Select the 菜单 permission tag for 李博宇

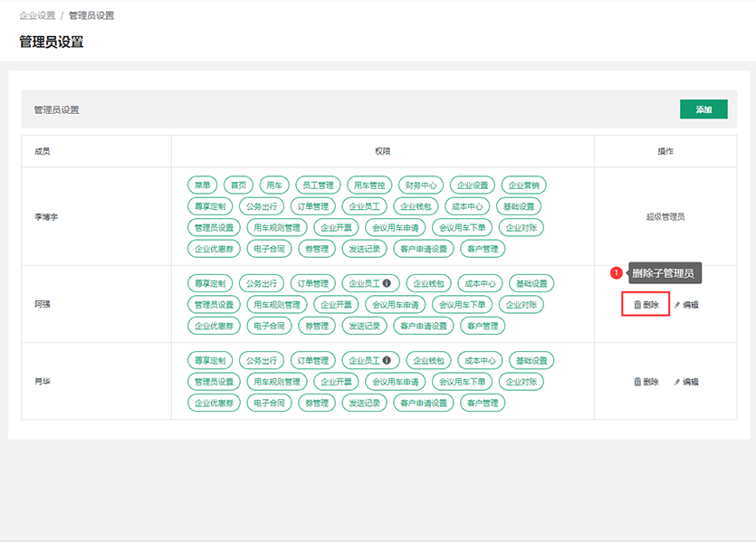coord(201,185)
